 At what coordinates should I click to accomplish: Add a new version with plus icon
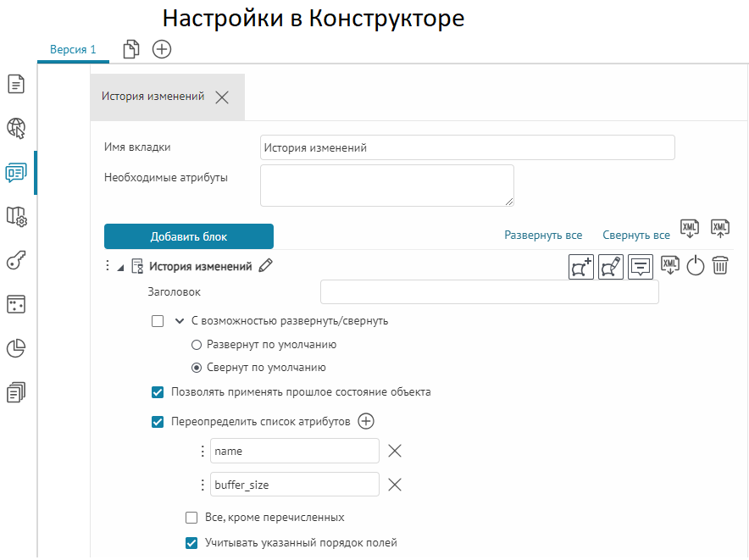click(162, 50)
